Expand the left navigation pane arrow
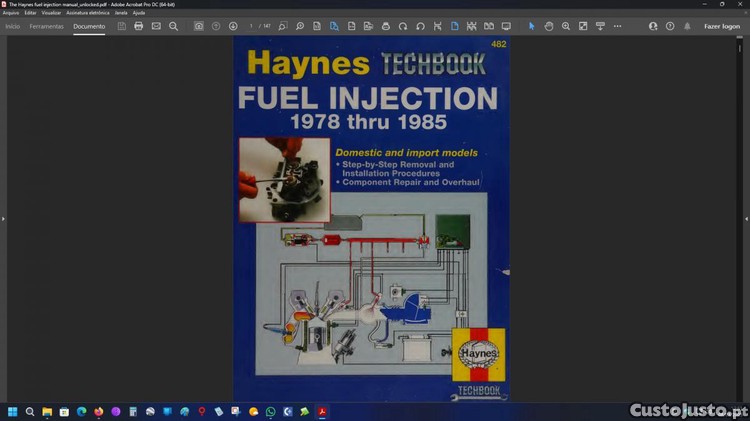The image size is (750, 421). pyautogui.click(x=3, y=218)
